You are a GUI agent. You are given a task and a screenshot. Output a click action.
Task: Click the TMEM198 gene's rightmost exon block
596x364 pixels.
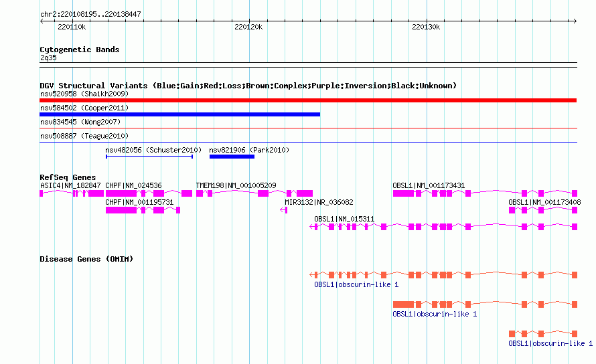[305, 193]
